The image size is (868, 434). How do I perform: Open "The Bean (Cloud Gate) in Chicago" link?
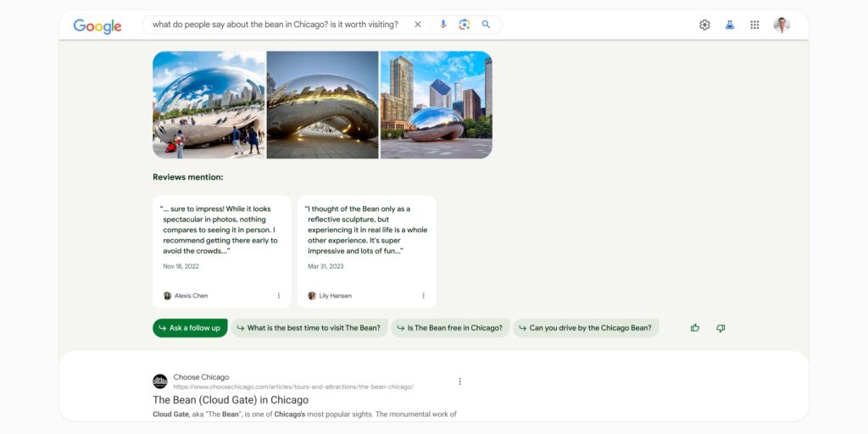(231, 400)
